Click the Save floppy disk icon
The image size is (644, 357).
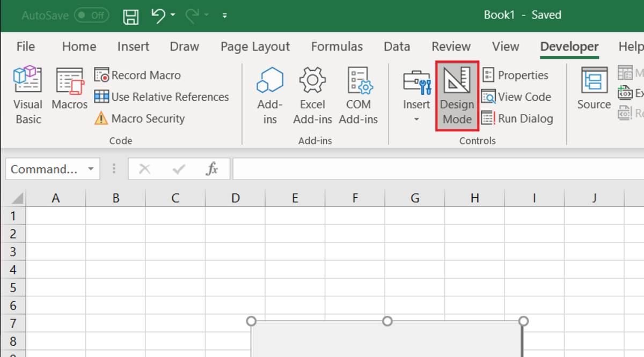(130, 16)
